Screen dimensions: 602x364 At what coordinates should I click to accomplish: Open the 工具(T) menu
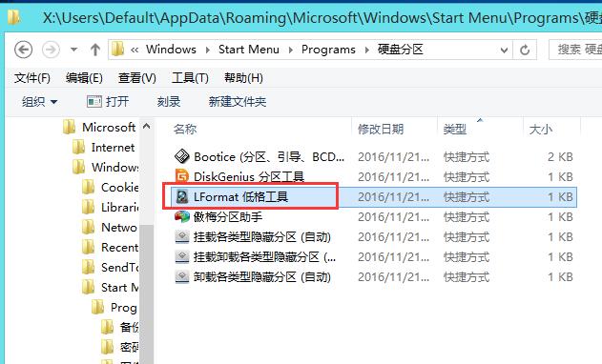[x=190, y=78]
